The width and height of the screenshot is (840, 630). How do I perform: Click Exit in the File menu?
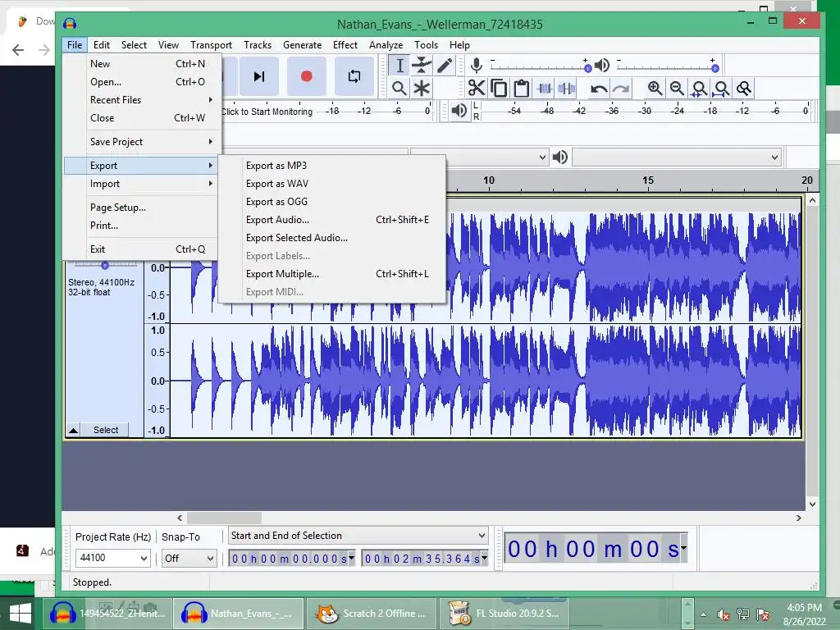pyautogui.click(x=142, y=249)
